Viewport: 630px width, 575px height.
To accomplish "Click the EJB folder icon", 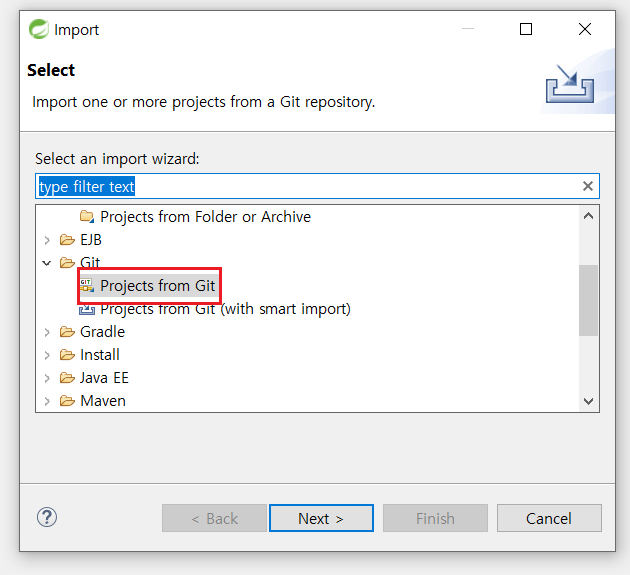I will point(67,240).
